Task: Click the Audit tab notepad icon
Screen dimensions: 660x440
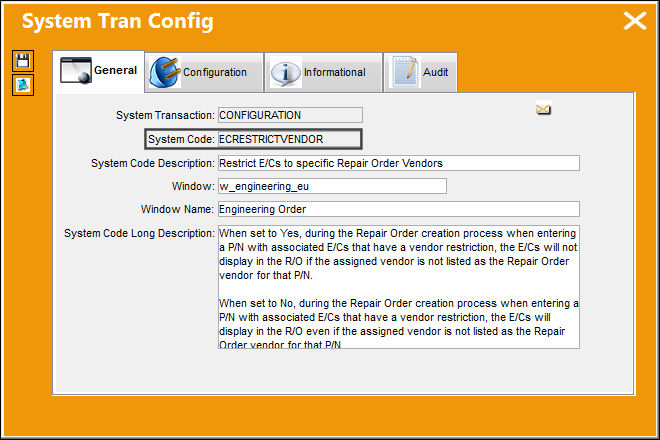Action: [405, 72]
